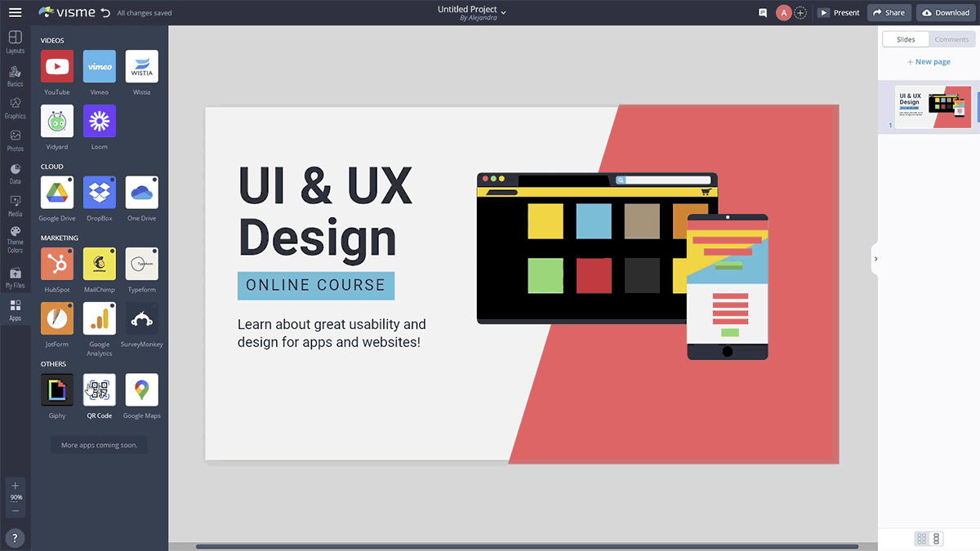Switch to the Comments tab

(x=951, y=39)
